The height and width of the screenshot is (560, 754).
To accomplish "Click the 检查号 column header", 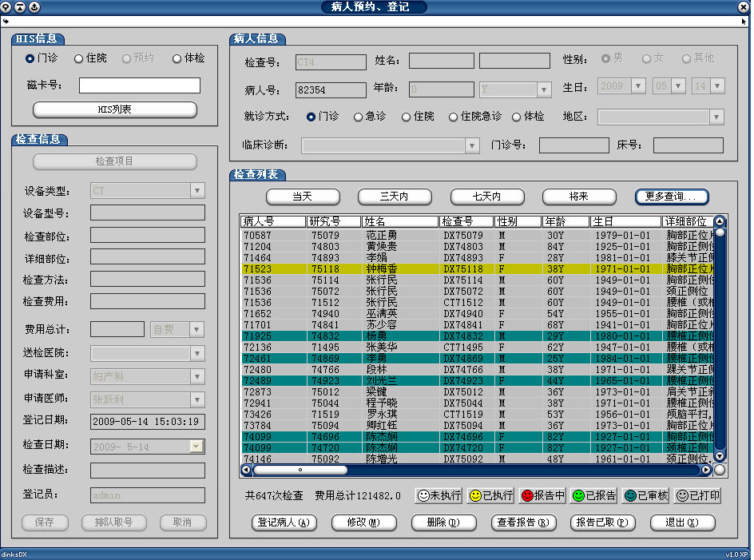I will click(x=466, y=221).
